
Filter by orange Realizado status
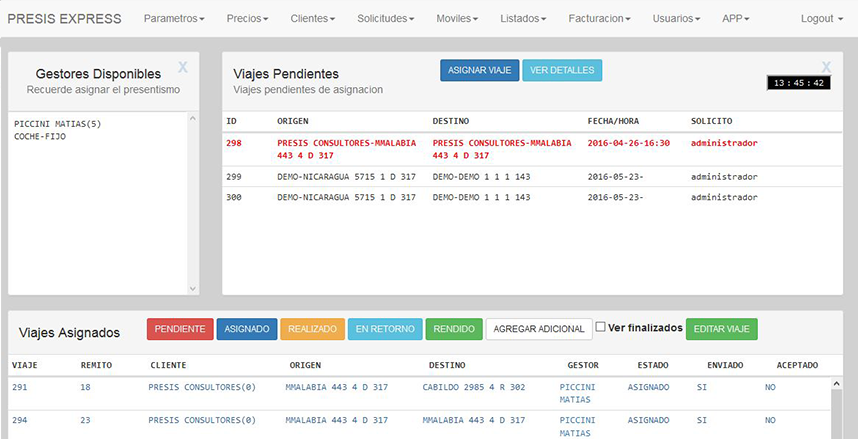pyautogui.click(x=313, y=329)
